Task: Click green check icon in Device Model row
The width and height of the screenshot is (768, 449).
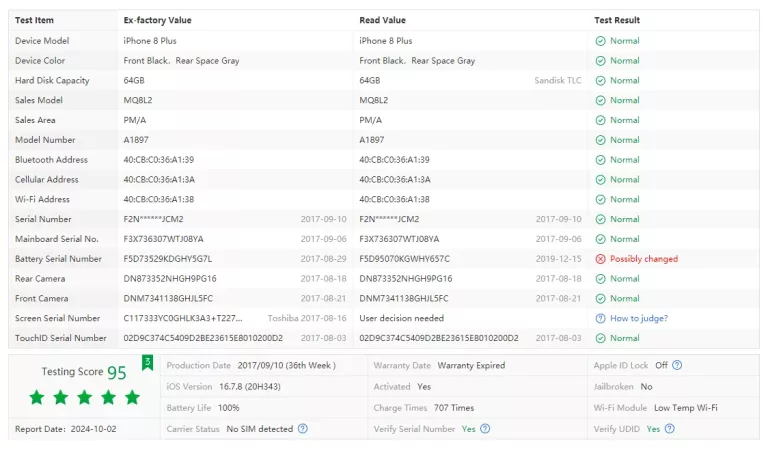Action: [600, 41]
